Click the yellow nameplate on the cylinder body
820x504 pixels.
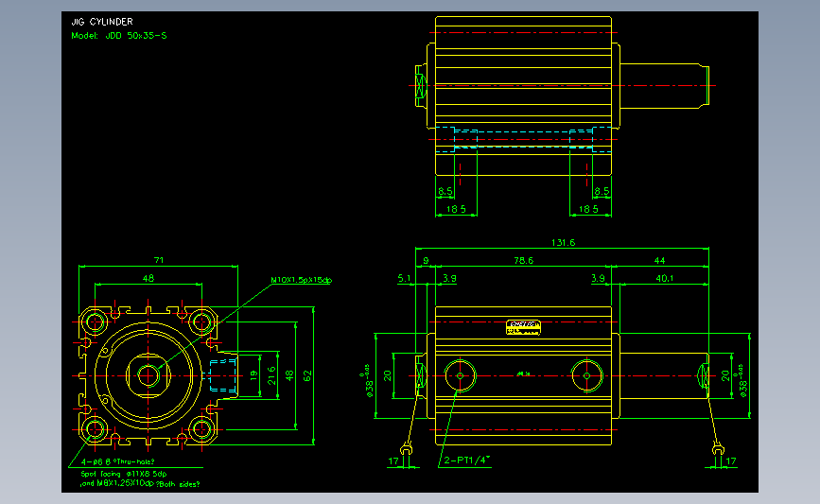coord(523,327)
